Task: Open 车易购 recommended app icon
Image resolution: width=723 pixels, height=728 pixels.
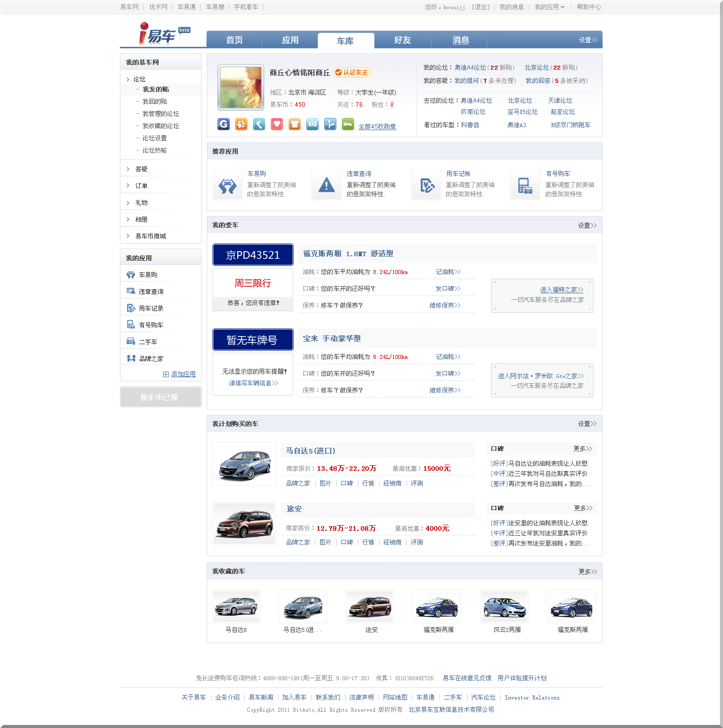Action: click(x=228, y=186)
